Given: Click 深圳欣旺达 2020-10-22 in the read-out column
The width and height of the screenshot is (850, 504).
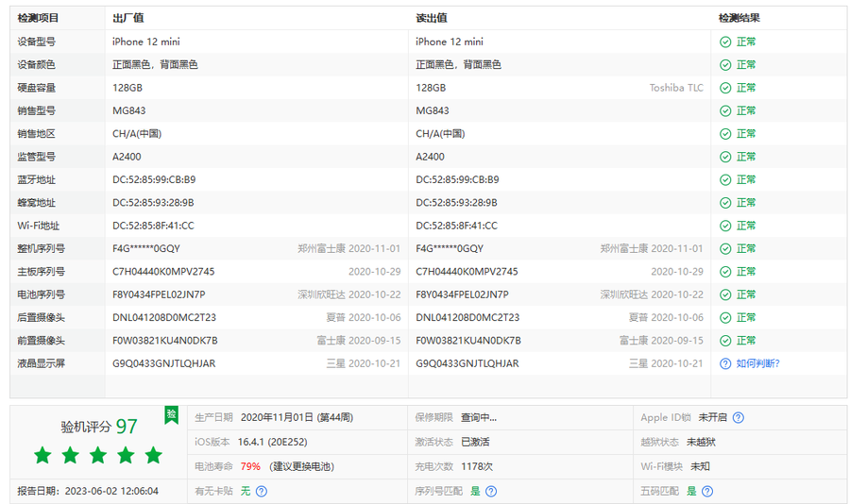Looking at the screenshot, I should [652, 294].
